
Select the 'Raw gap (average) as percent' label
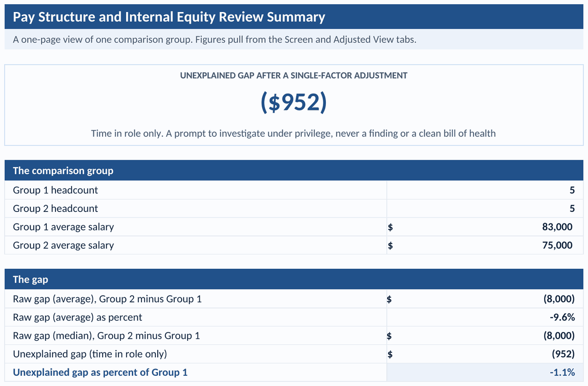(x=78, y=318)
